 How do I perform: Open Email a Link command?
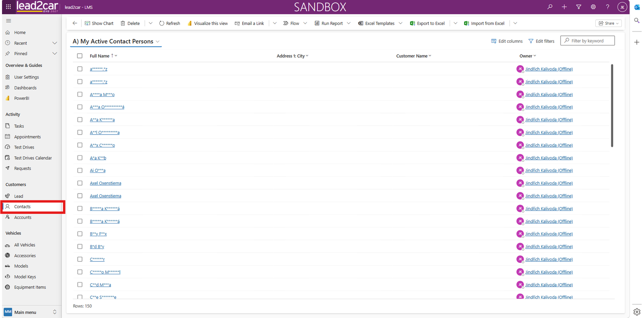(x=249, y=23)
